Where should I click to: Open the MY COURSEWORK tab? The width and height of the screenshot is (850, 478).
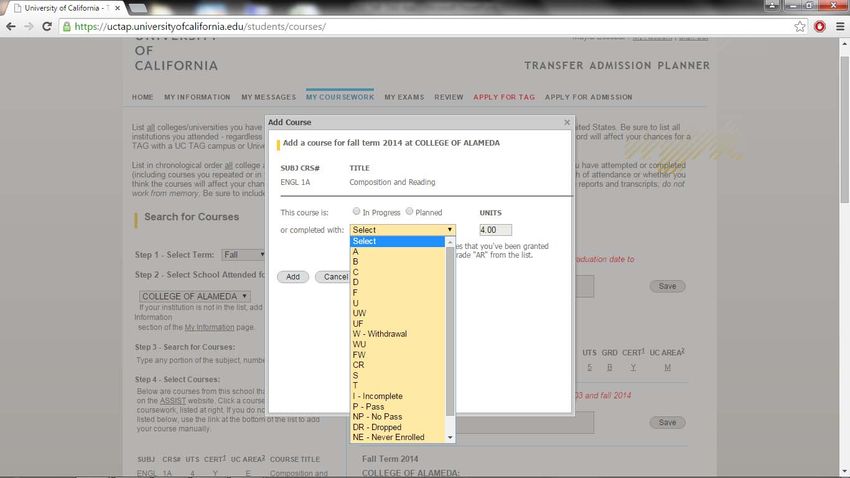pyautogui.click(x=340, y=97)
